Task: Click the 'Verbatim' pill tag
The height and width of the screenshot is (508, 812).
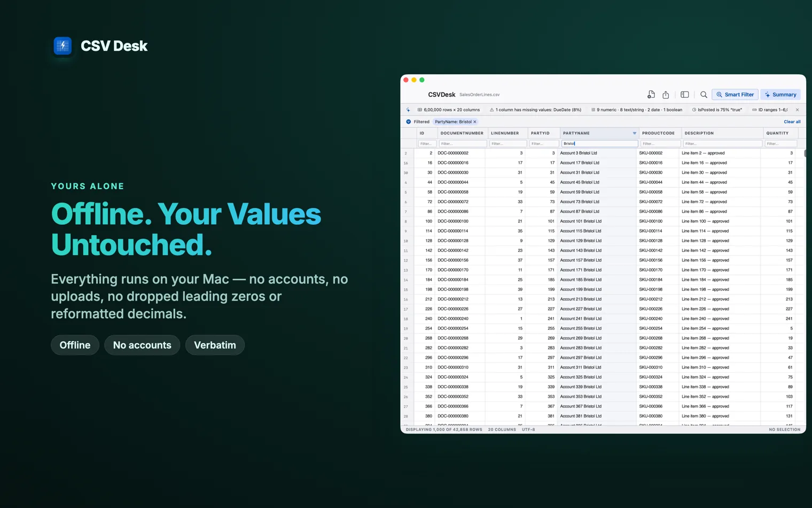Action: click(215, 345)
